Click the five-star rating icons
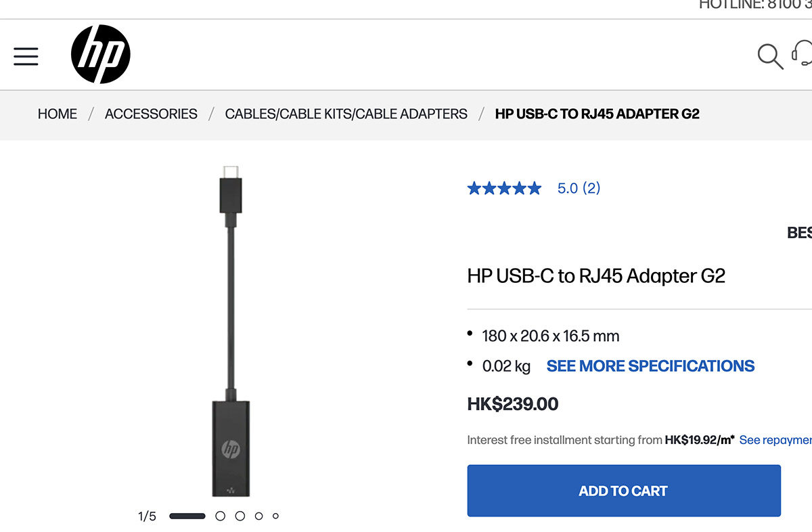Screen dimensions: 812x532 504,188
